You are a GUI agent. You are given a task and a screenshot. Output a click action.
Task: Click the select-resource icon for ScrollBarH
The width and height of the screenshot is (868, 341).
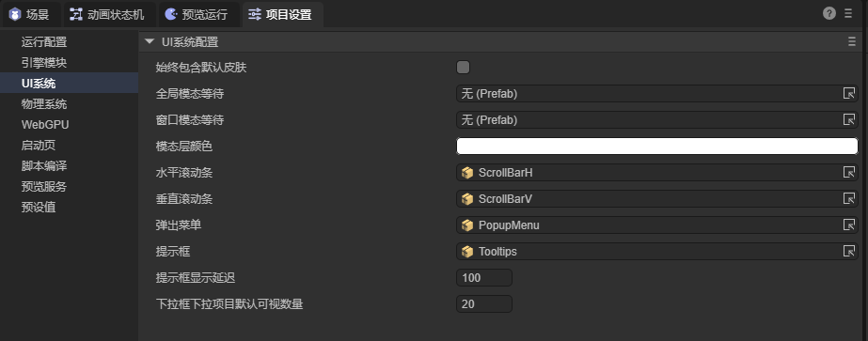(x=848, y=173)
